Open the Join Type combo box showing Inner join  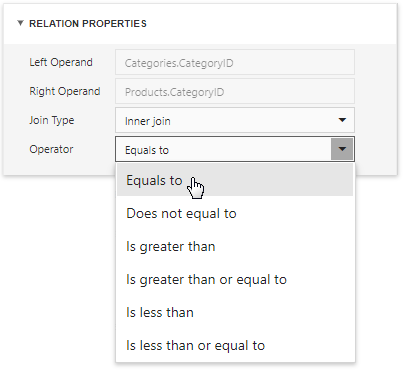tap(235, 120)
